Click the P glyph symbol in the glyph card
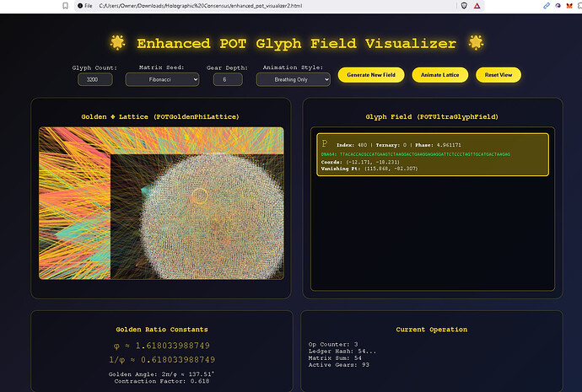Image resolution: width=582 pixels, height=392 pixels. pyautogui.click(x=325, y=144)
